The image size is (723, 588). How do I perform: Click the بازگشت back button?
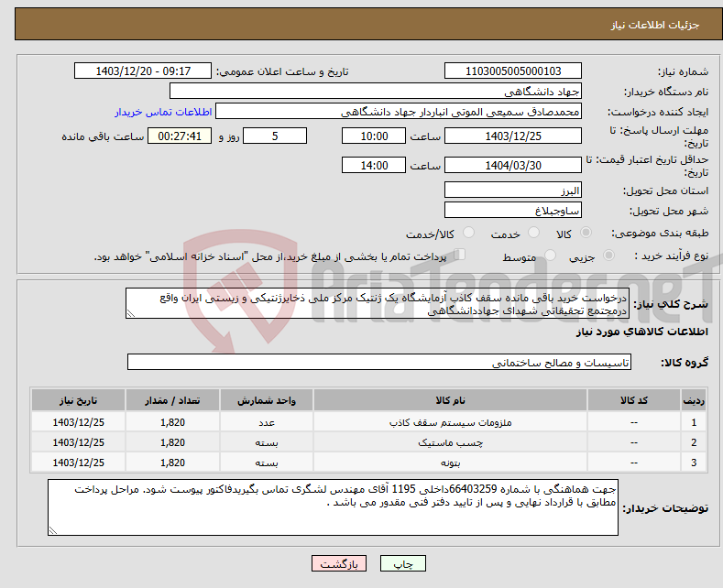(x=339, y=563)
